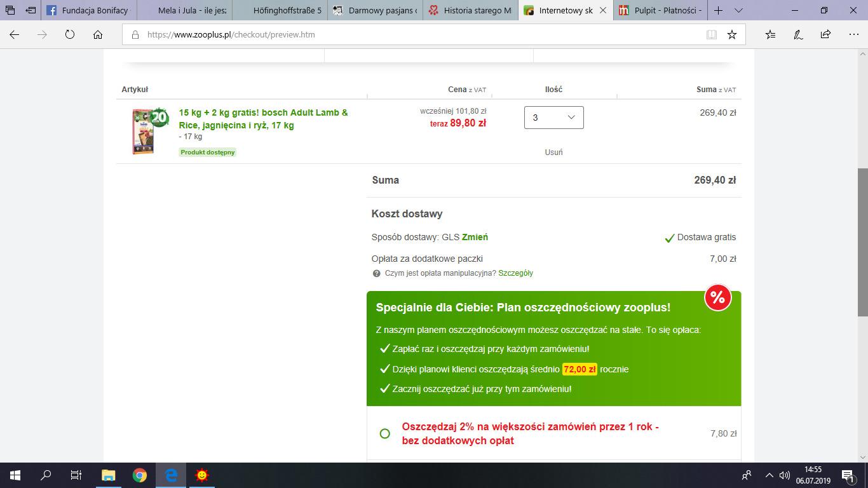Image resolution: width=868 pixels, height=488 pixels.
Task: Click the Zmień delivery method link
Action: point(475,237)
